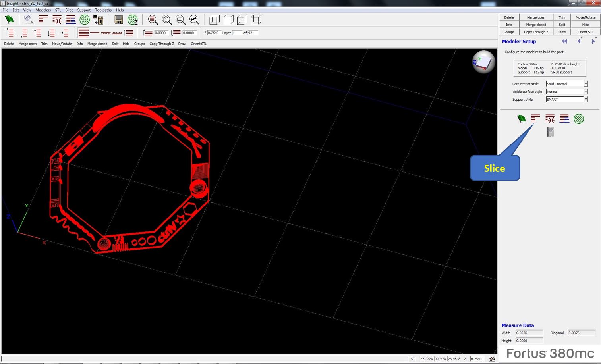
Task: Click the red-and-blue layers icon in the top toolbar
Action: point(71,19)
